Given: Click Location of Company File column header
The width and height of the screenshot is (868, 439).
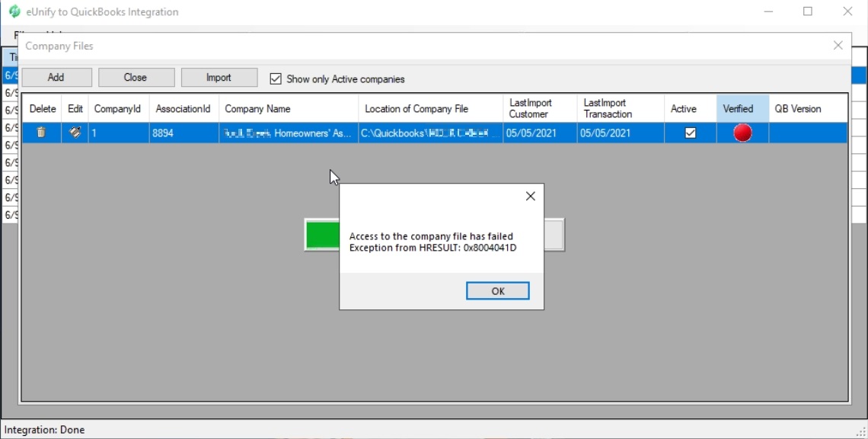Looking at the screenshot, I should coord(431,109).
